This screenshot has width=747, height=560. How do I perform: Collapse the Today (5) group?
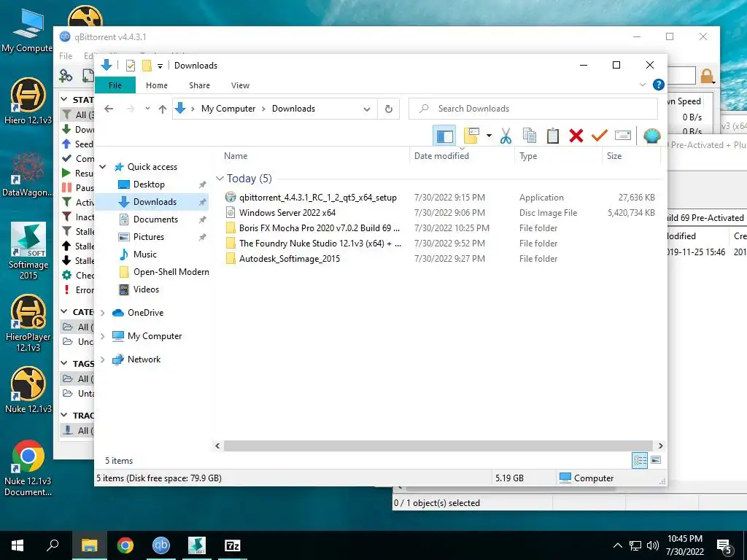click(220, 178)
